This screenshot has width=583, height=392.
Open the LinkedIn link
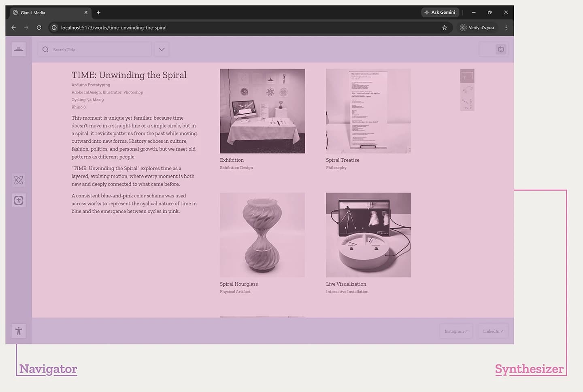pos(493,331)
